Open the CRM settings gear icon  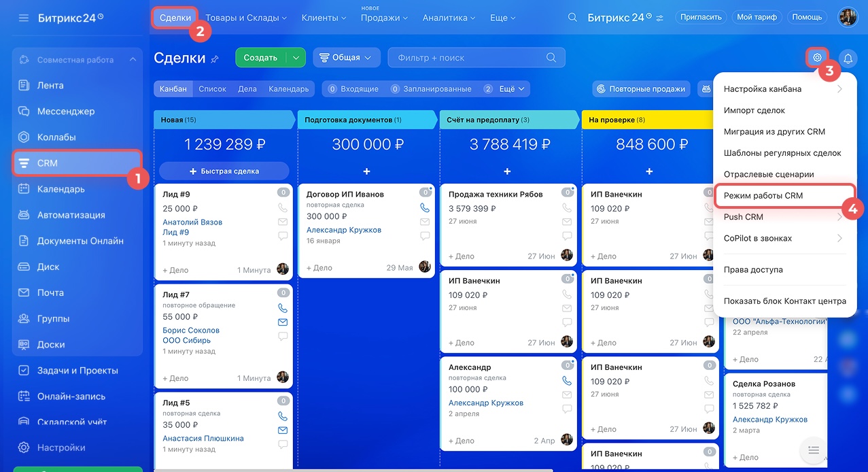click(818, 58)
